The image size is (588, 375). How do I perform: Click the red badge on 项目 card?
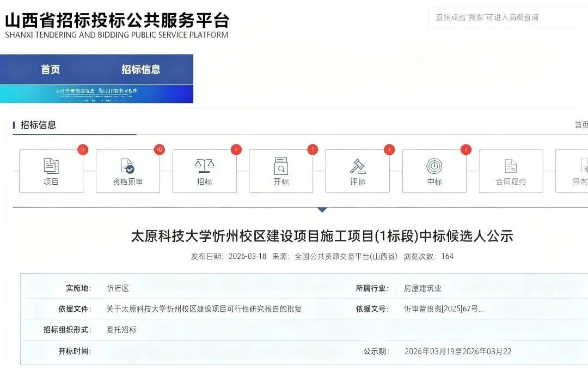83,149
